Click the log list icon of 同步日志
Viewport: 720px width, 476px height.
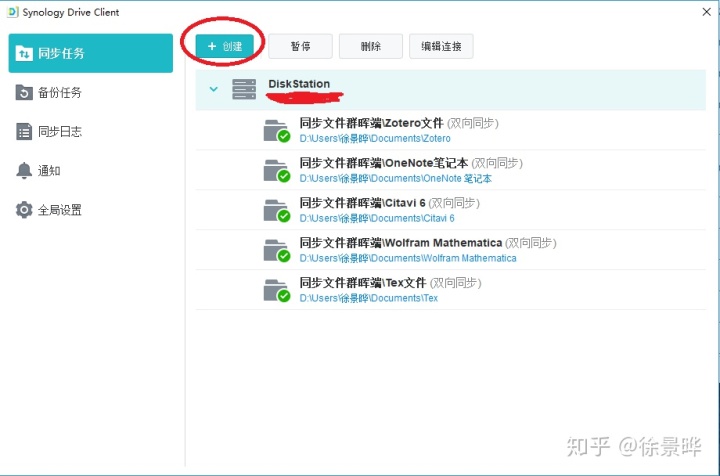coord(24,132)
